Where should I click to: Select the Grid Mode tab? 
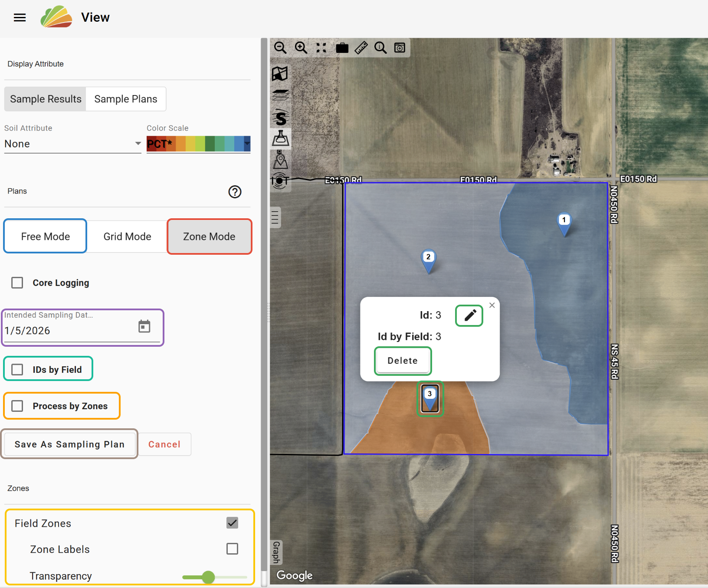click(127, 237)
